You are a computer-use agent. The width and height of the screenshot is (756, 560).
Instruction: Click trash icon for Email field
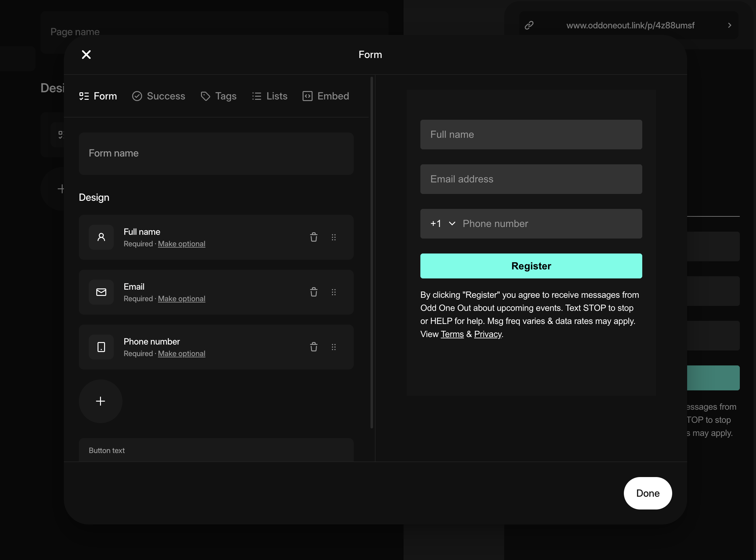click(x=313, y=292)
